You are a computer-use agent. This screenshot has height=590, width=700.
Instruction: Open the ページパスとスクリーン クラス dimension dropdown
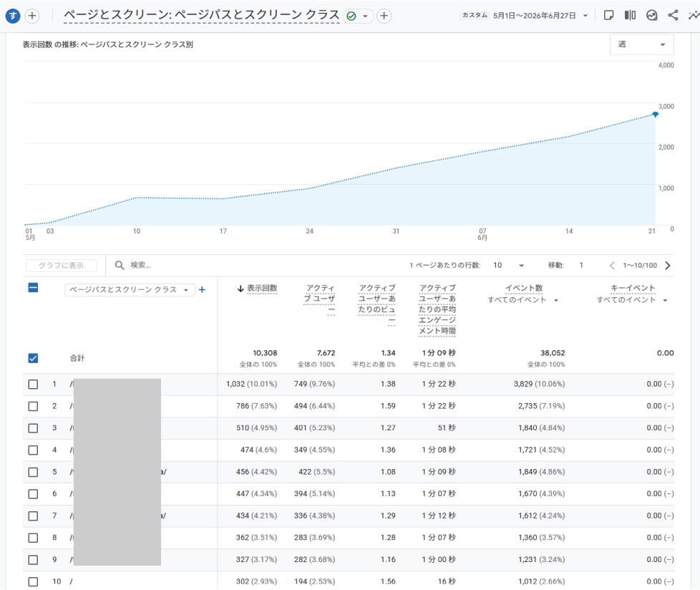pos(130,290)
